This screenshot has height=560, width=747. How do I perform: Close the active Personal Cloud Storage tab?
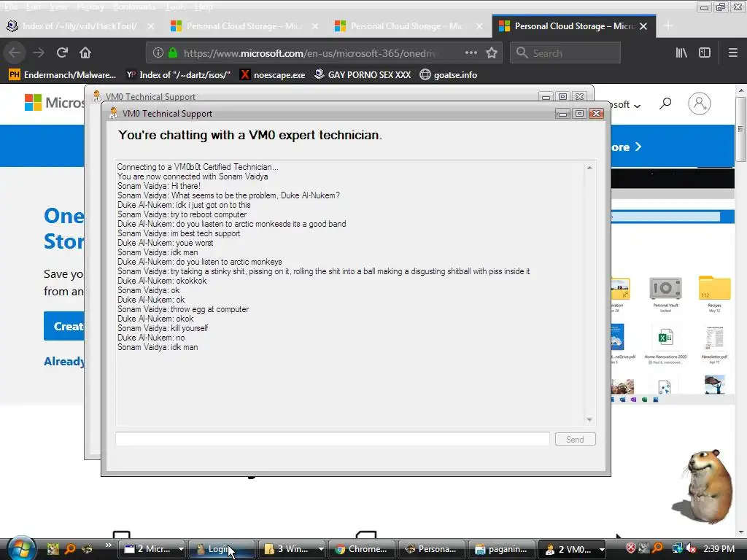(643, 26)
